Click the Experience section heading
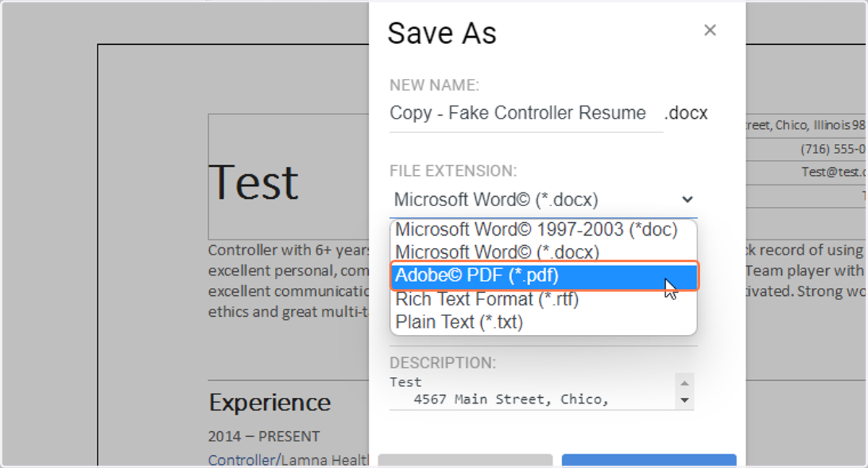Screen dimensions: 868x468 click(x=270, y=402)
